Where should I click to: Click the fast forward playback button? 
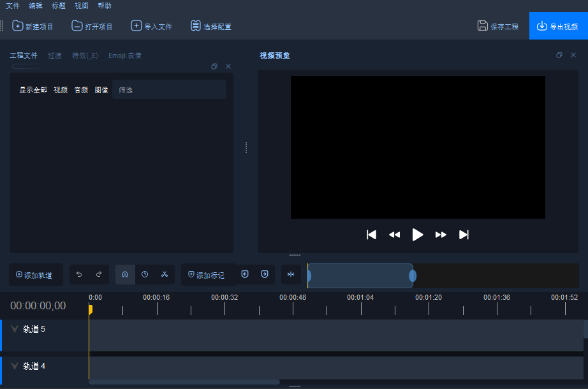(441, 235)
